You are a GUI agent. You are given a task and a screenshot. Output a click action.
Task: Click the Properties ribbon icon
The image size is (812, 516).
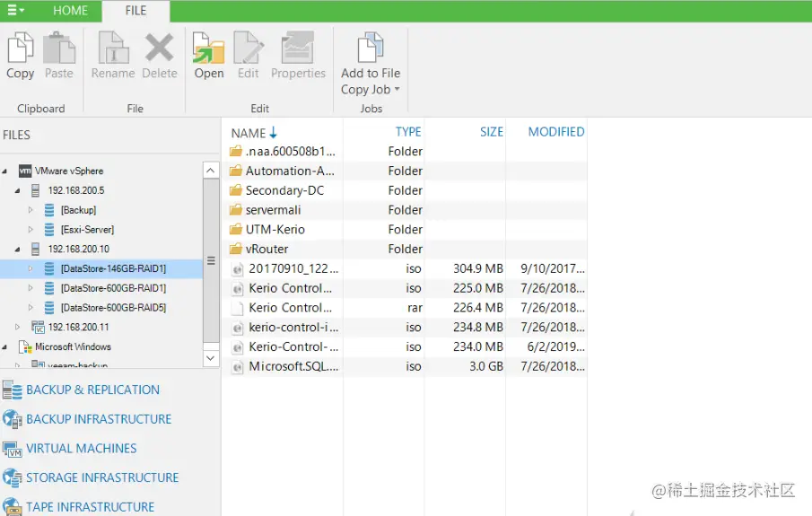298,48
